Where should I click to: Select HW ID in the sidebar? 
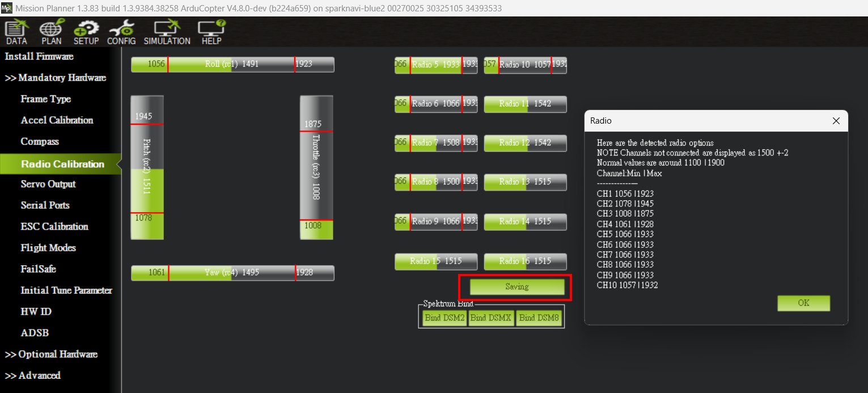tap(36, 311)
